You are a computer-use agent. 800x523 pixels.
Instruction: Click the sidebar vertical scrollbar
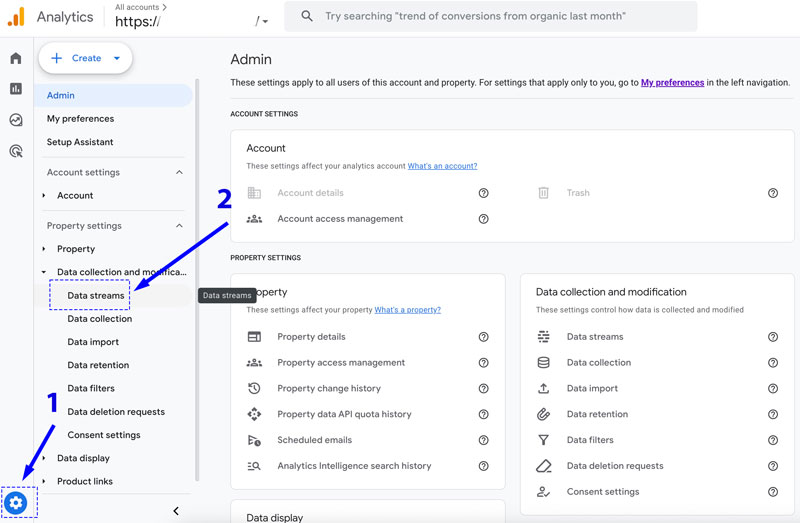point(197,280)
